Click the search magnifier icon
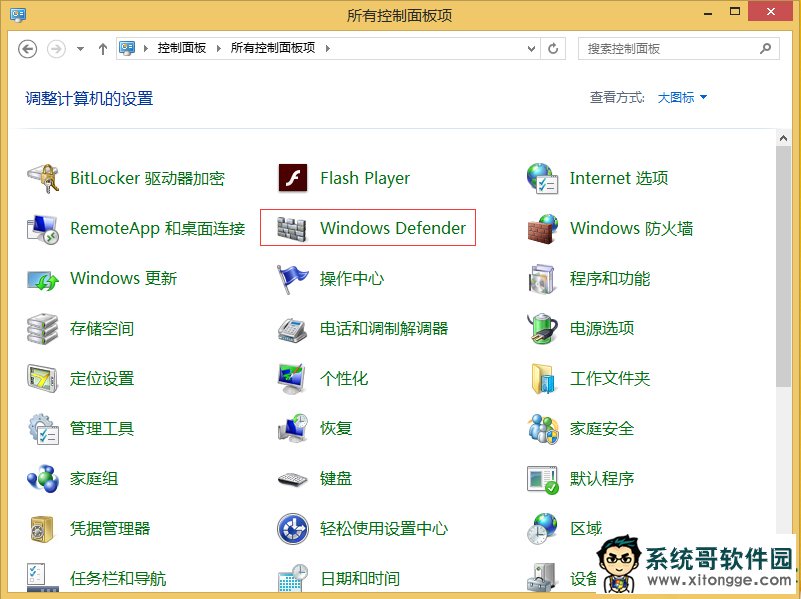801x599 pixels. (x=765, y=49)
